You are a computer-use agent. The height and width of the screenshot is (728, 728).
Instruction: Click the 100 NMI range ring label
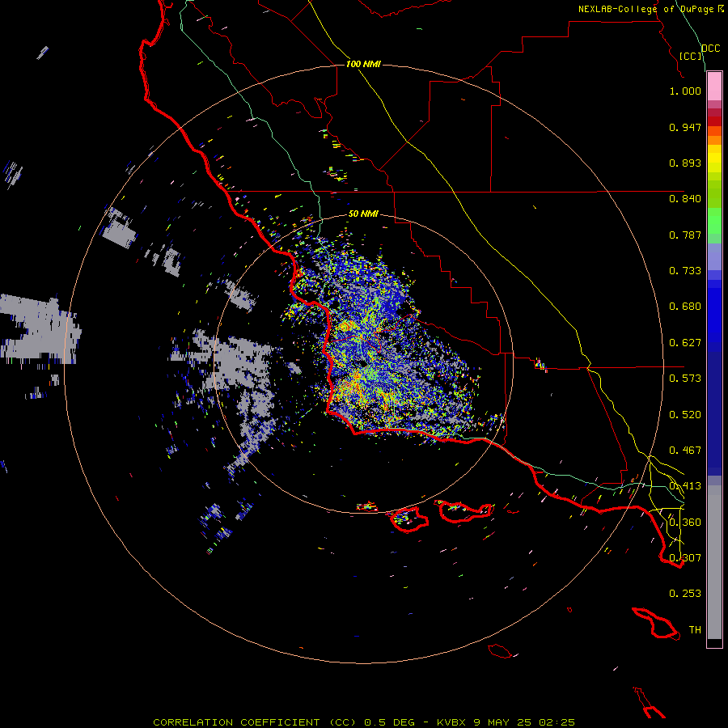(x=363, y=64)
